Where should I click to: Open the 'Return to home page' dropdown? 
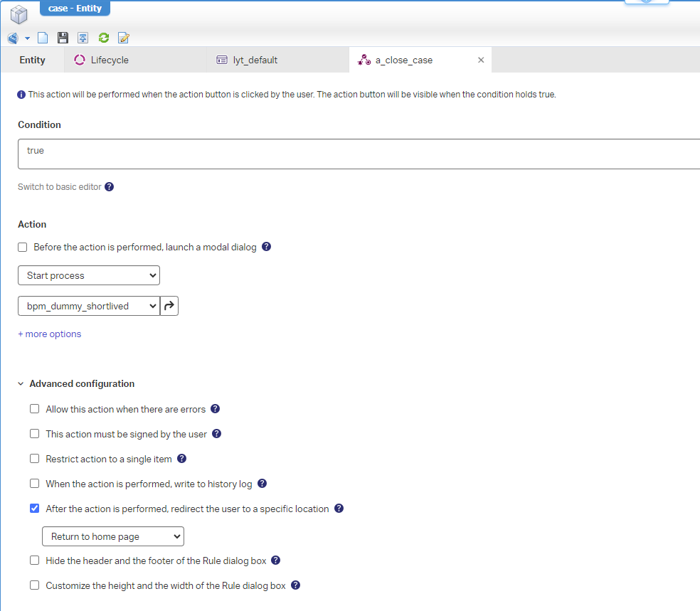(x=113, y=536)
